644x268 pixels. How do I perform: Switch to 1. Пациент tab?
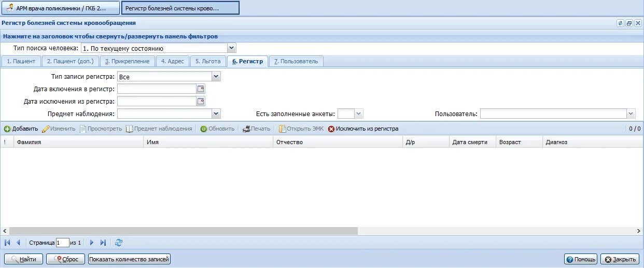click(21, 61)
